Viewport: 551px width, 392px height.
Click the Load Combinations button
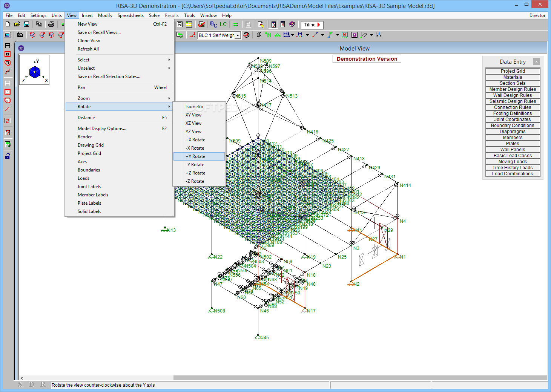513,174
